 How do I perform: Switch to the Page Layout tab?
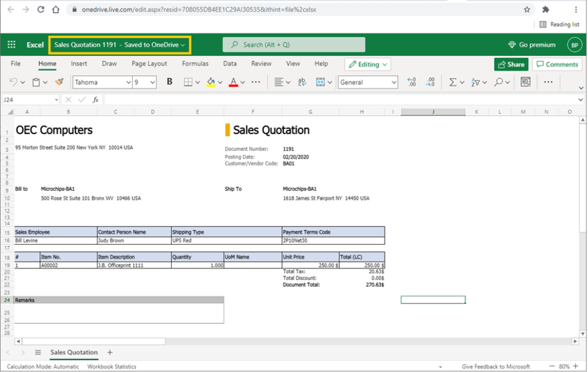pos(149,64)
